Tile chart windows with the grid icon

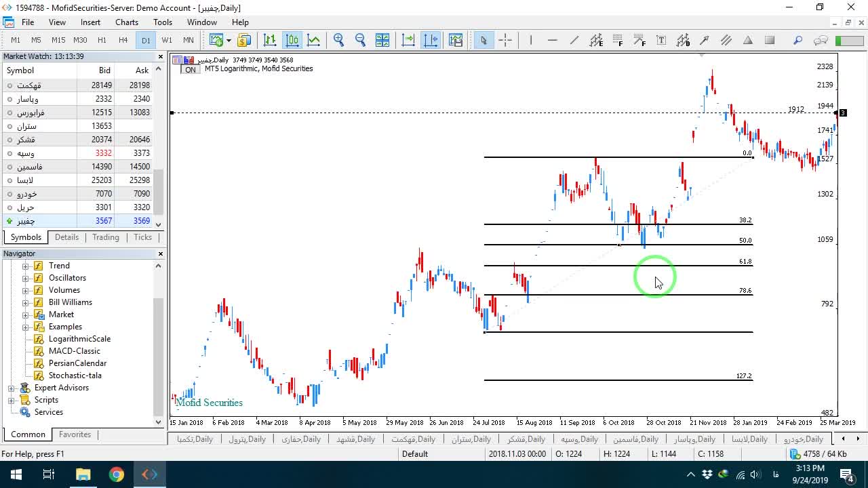(x=382, y=40)
